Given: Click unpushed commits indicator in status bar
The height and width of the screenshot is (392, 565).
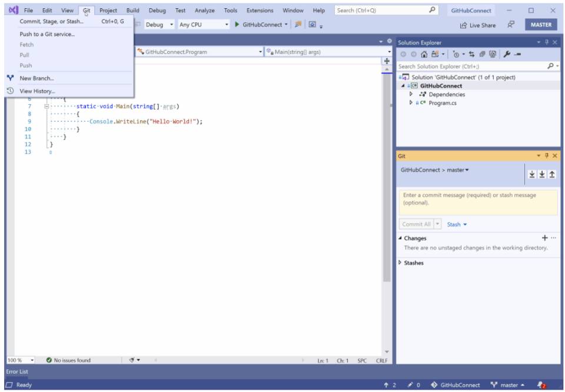Looking at the screenshot, I should pos(390,385).
